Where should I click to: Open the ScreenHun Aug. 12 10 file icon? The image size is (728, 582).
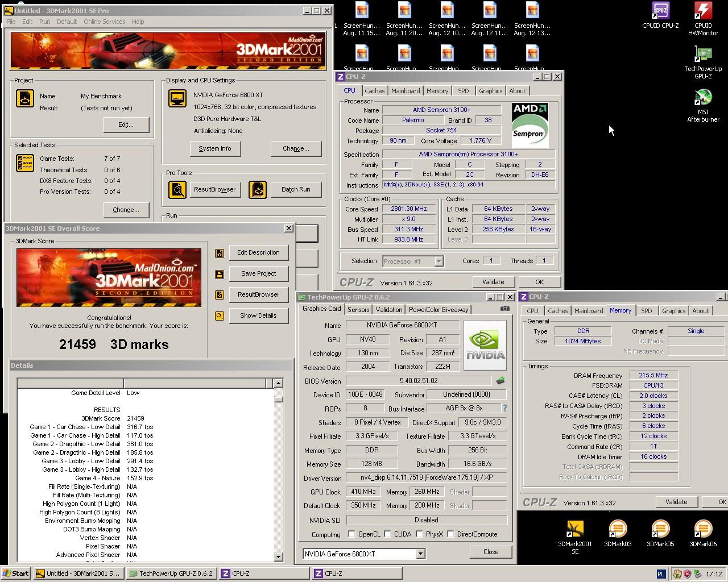[447, 19]
